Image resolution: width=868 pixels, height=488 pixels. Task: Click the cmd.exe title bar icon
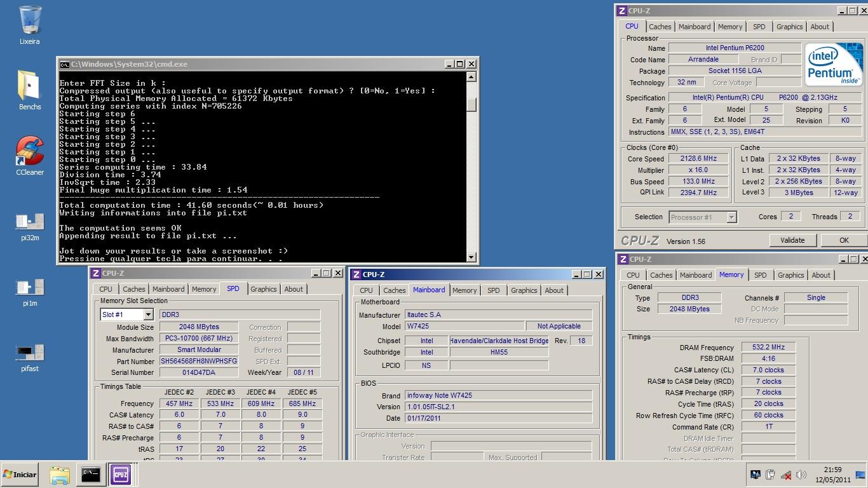[x=64, y=64]
